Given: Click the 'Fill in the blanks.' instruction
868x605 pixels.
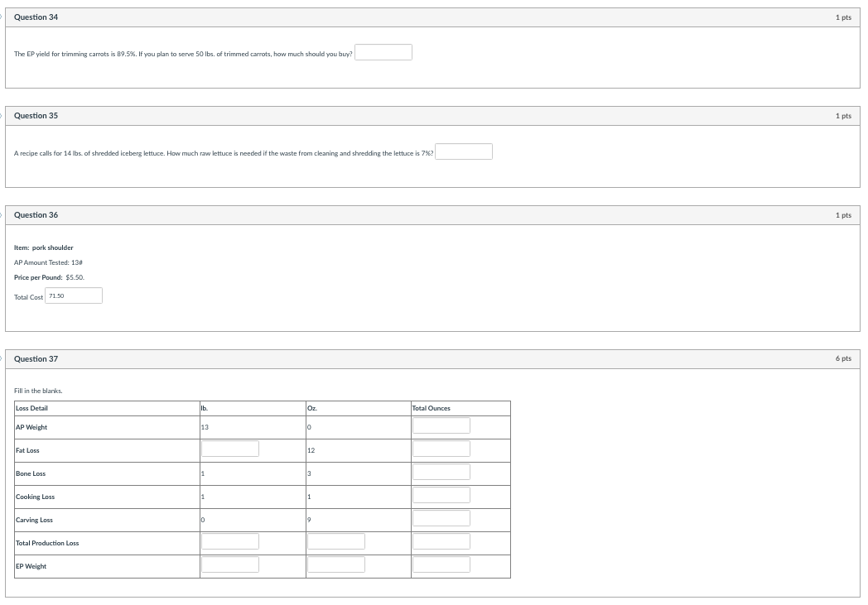Looking at the screenshot, I should 38,391.
